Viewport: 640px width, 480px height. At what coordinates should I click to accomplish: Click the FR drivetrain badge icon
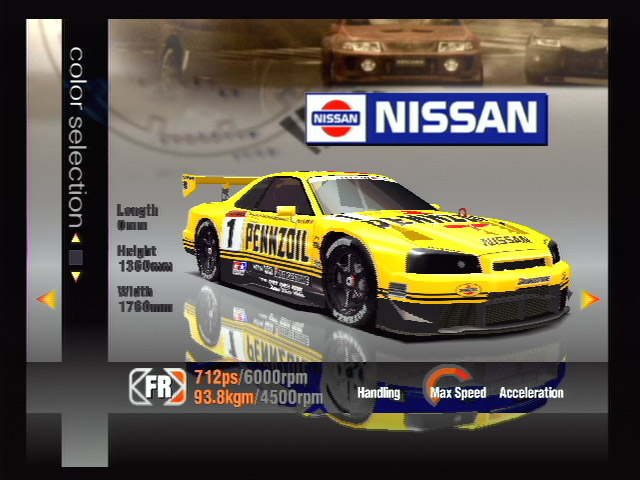pyautogui.click(x=158, y=387)
